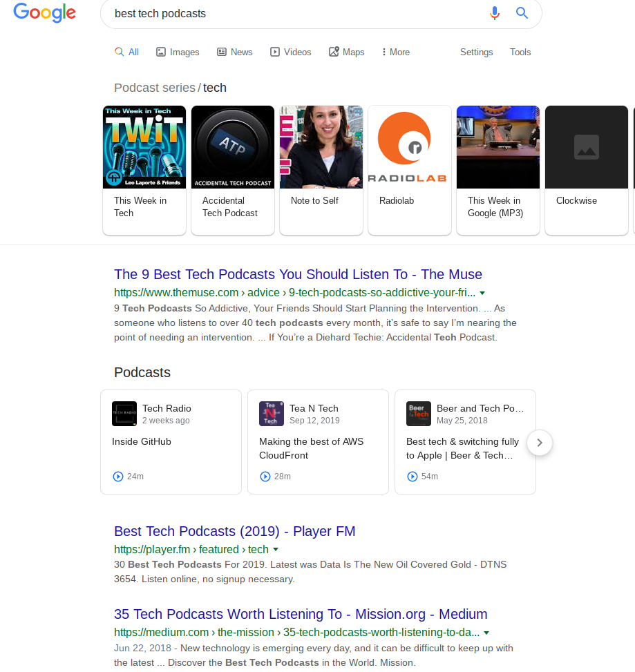Click 'Best tech & switching fully to Apple'
The width and height of the screenshot is (635, 672).
462,448
